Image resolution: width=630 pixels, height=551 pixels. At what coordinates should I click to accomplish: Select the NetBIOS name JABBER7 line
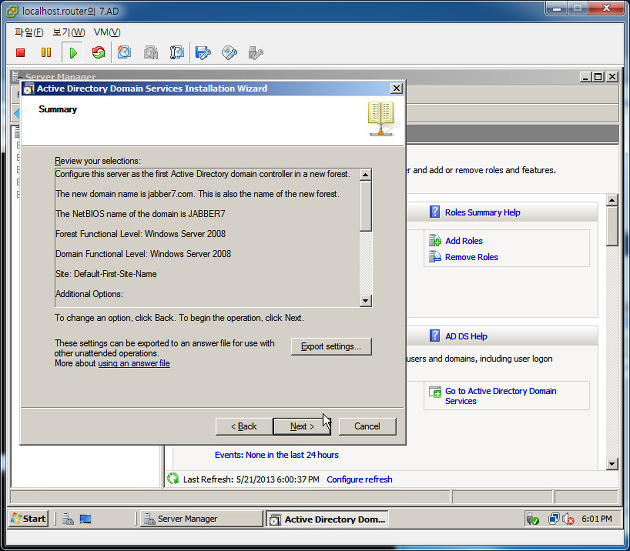(x=140, y=214)
